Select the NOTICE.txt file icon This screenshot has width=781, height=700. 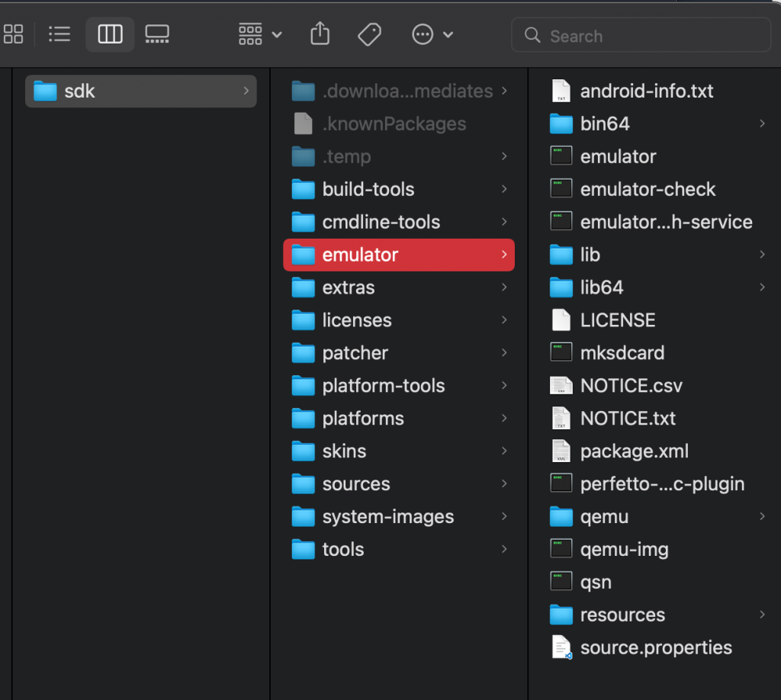561,419
